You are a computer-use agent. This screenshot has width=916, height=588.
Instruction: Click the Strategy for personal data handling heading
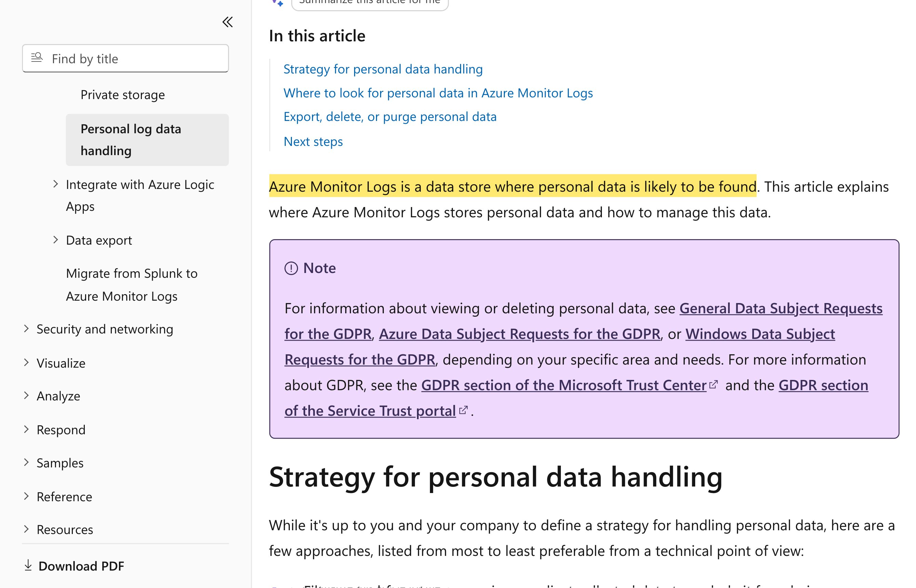point(496,477)
